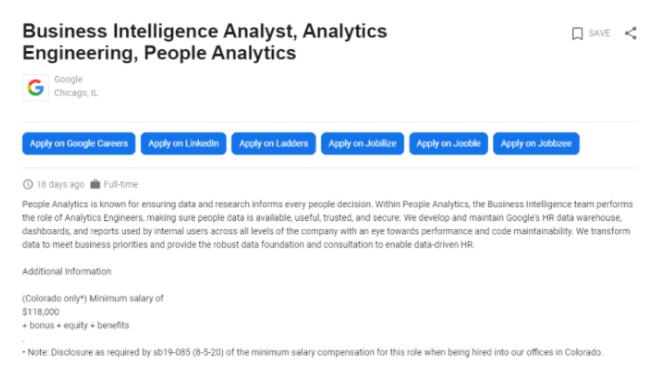This screenshot has width=649, height=372.
Task: Apply on Jooble
Action: coord(449,144)
